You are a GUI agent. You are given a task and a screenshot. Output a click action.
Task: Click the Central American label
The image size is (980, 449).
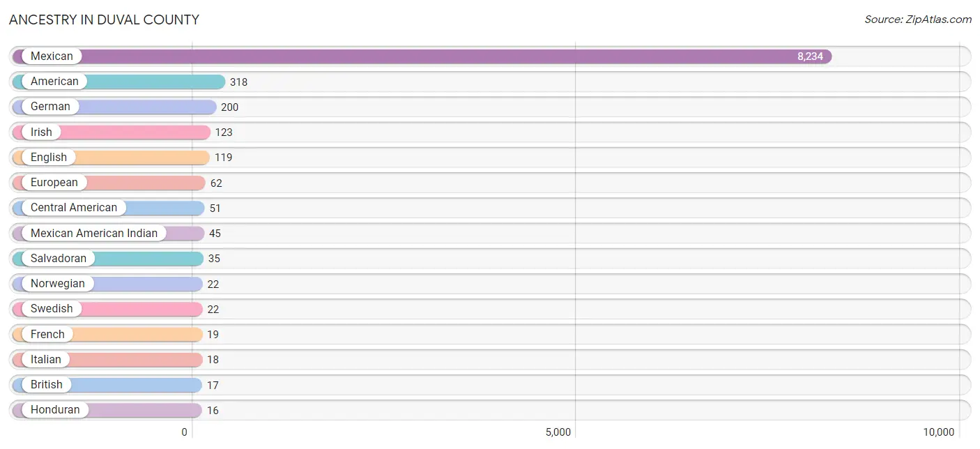click(74, 208)
